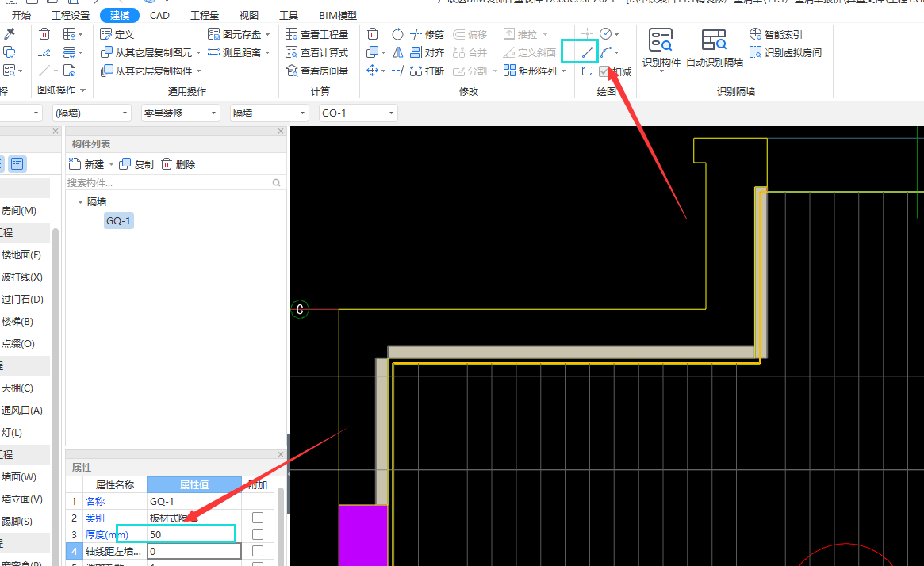This screenshot has height=566, width=924.
Task: Click 复制 in component list
Action: point(136,164)
